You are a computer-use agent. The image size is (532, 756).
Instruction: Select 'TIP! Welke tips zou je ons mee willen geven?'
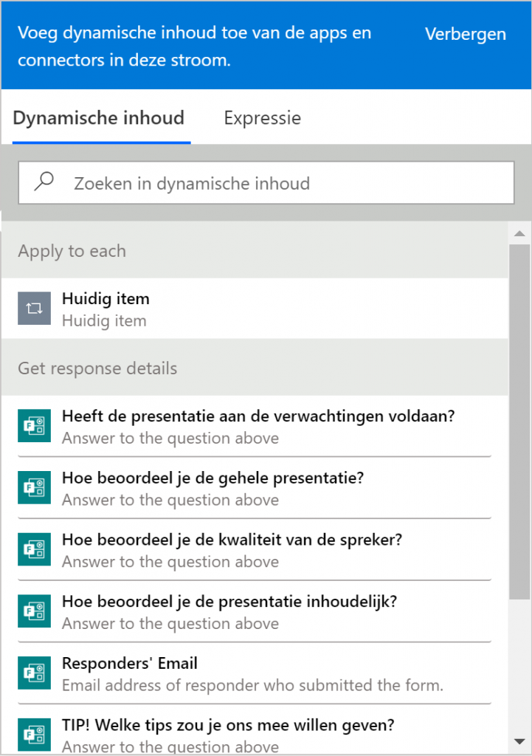[x=255, y=735]
